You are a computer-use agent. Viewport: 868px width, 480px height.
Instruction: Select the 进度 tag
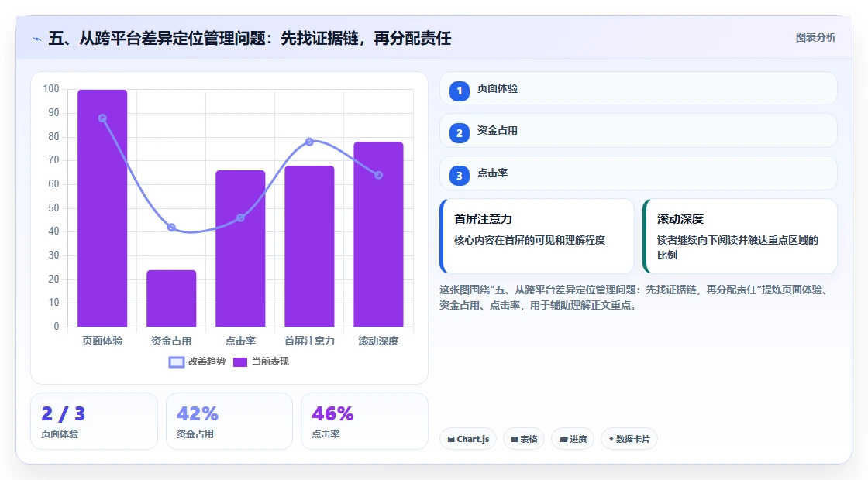click(x=573, y=439)
